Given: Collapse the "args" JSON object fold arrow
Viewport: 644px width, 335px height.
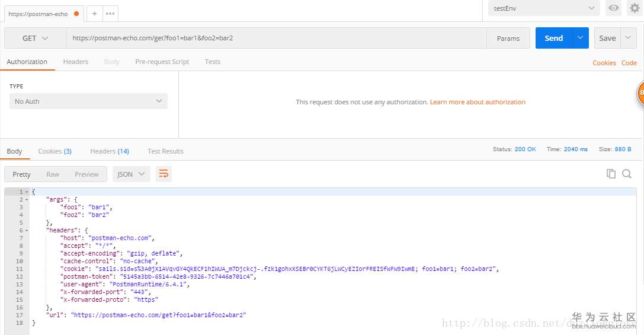Looking at the screenshot, I should point(26,200).
